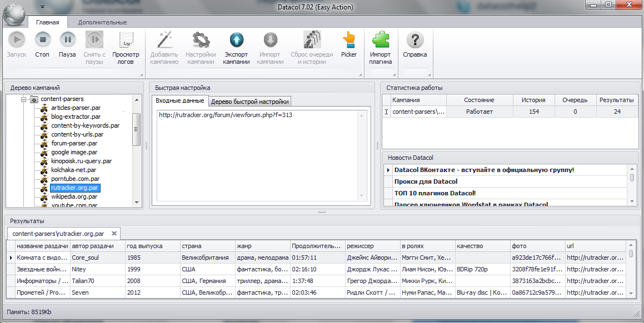Viewport: 644px width, 323px height.
Task: Select the Nitey cell in results
Action: [x=98, y=269]
